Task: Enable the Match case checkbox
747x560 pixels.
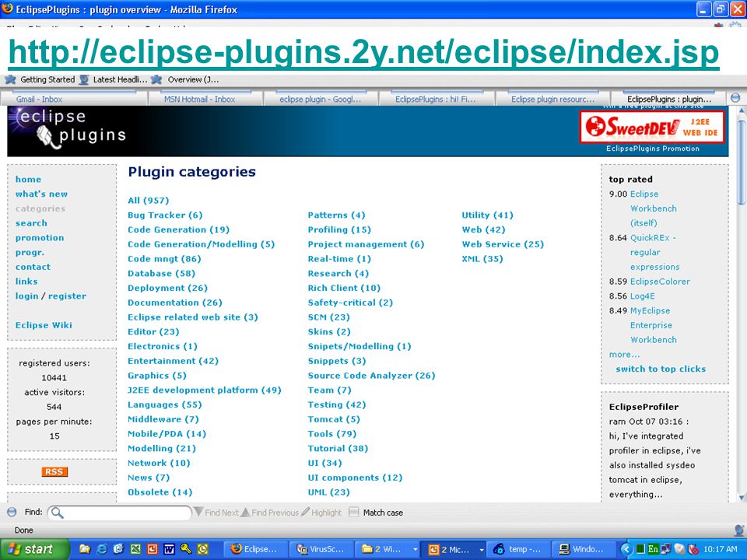Action: [x=353, y=513]
